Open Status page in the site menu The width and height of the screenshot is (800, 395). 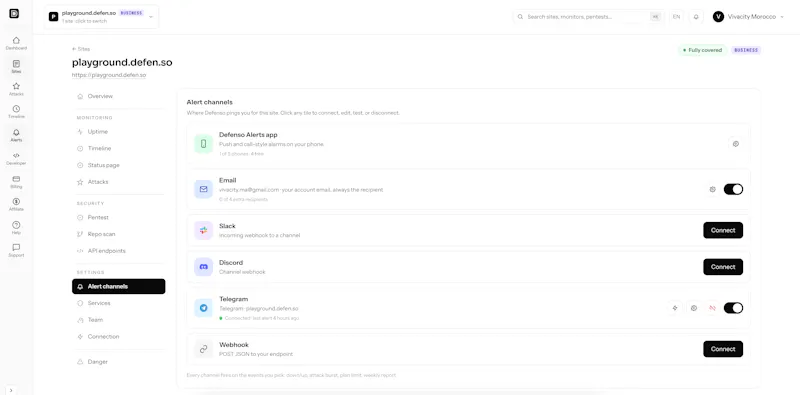pos(118,165)
